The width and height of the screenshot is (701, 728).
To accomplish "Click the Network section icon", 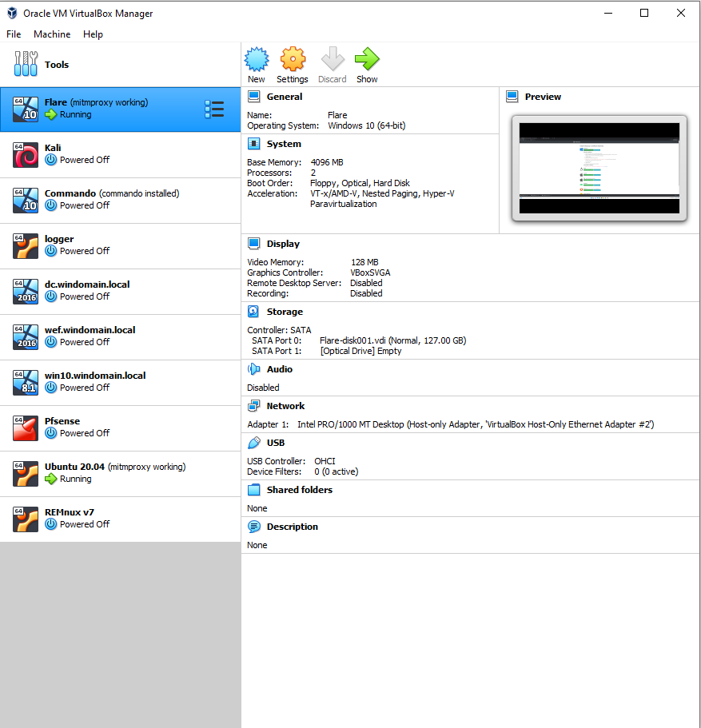I will coord(253,406).
